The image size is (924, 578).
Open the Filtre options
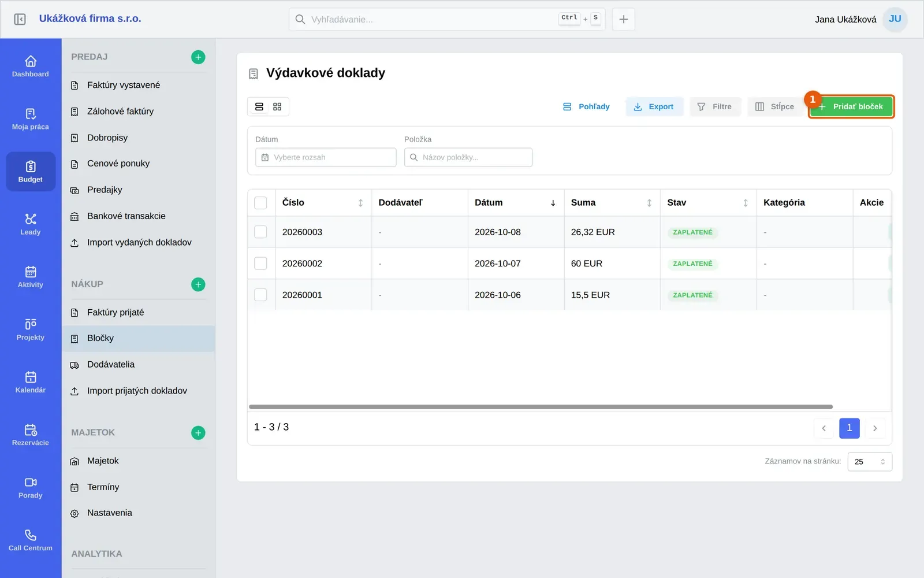715,107
